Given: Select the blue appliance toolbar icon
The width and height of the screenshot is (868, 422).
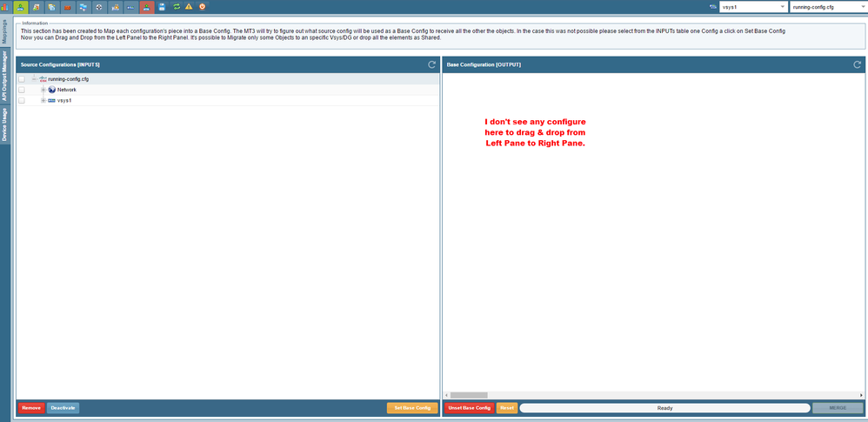Looking at the screenshot, I should [x=130, y=7].
